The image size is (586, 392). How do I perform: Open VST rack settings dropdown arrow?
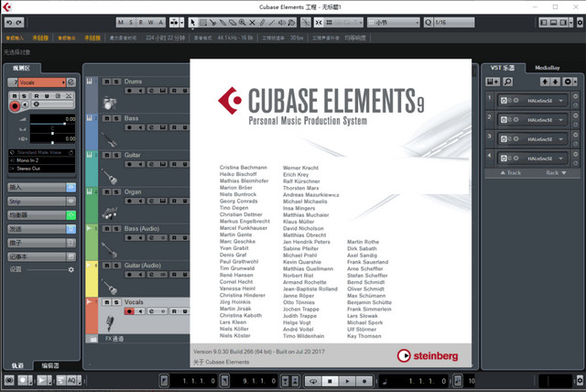(576, 82)
